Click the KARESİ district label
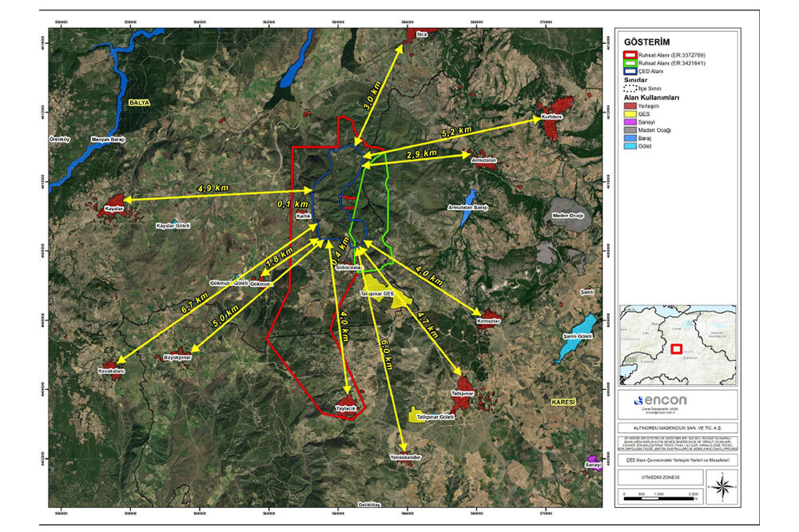 point(563,402)
